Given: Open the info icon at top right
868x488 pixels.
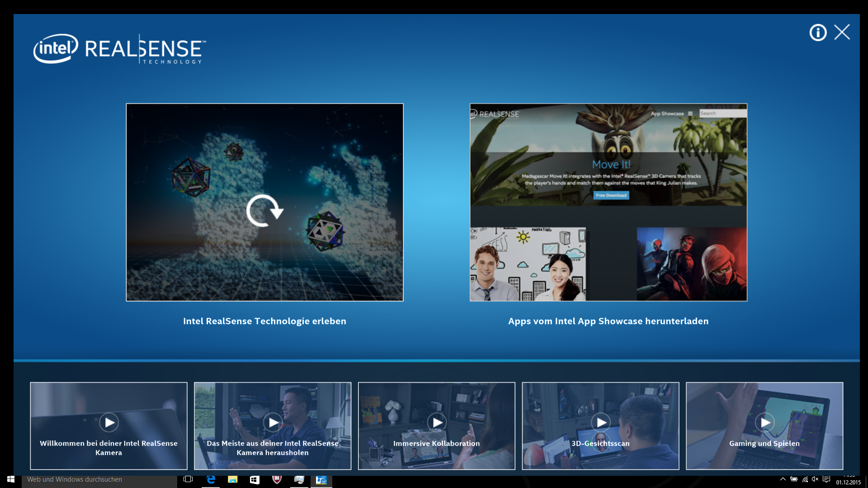Looking at the screenshot, I should click(817, 33).
